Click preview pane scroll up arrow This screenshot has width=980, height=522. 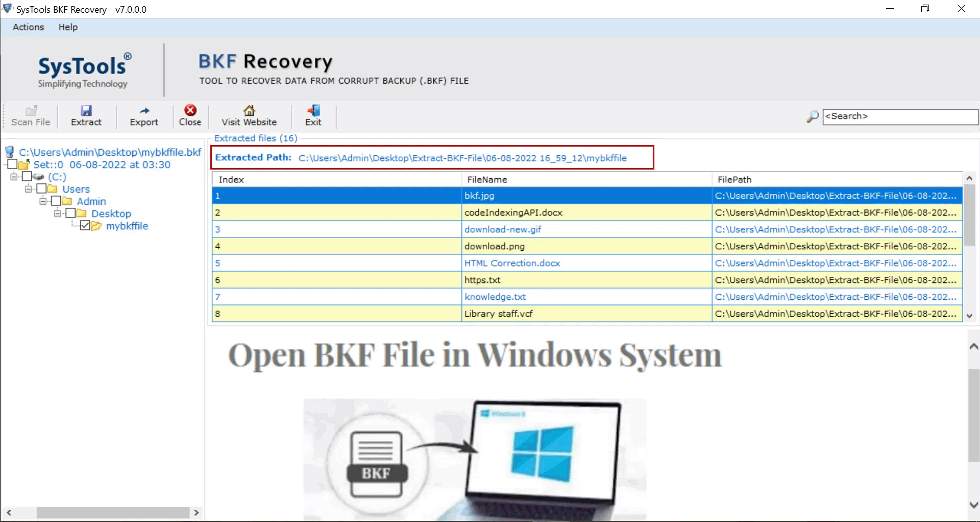pyautogui.click(x=973, y=346)
